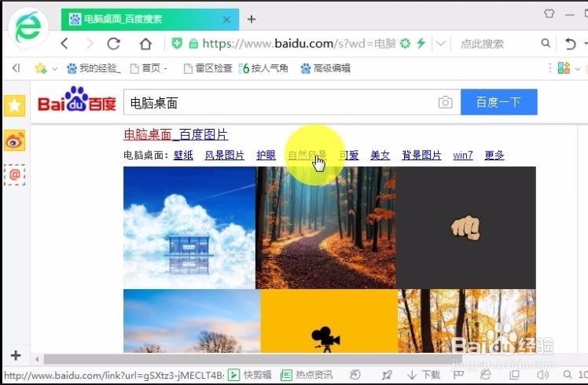Reload the page with the refresh icon

click(114, 43)
